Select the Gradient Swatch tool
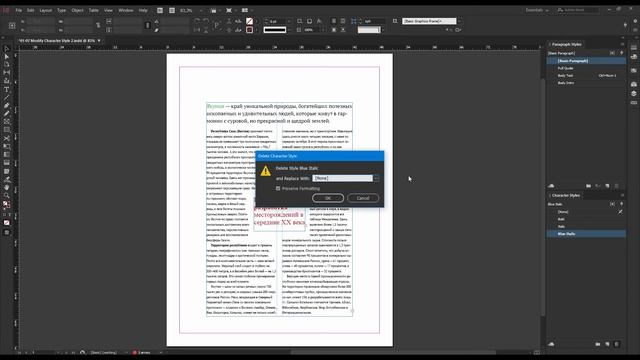The image size is (640, 360). point(7,155)
